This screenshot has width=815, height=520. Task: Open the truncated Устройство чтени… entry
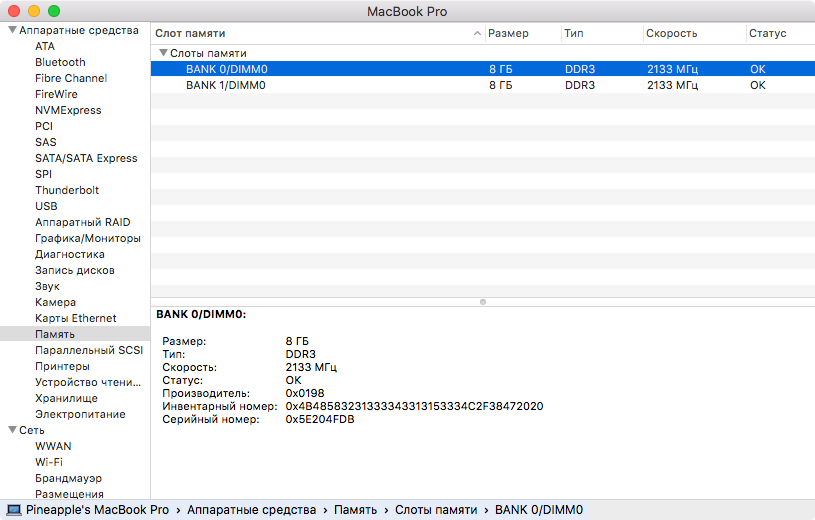tap(88, 382)
